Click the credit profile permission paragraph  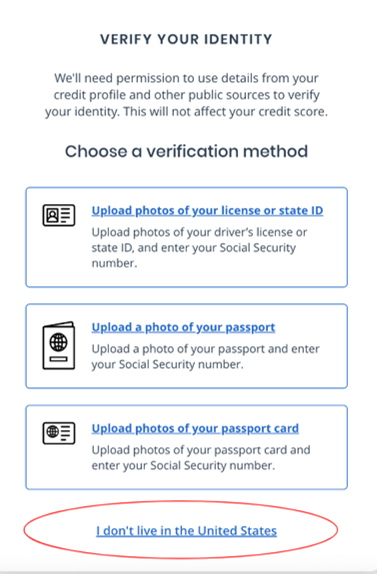coord(186,95)
